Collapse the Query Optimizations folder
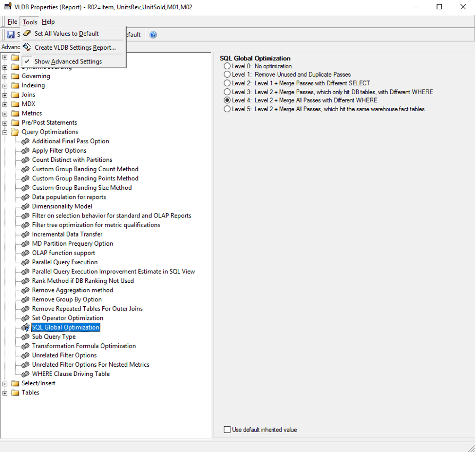 [5, 132]
